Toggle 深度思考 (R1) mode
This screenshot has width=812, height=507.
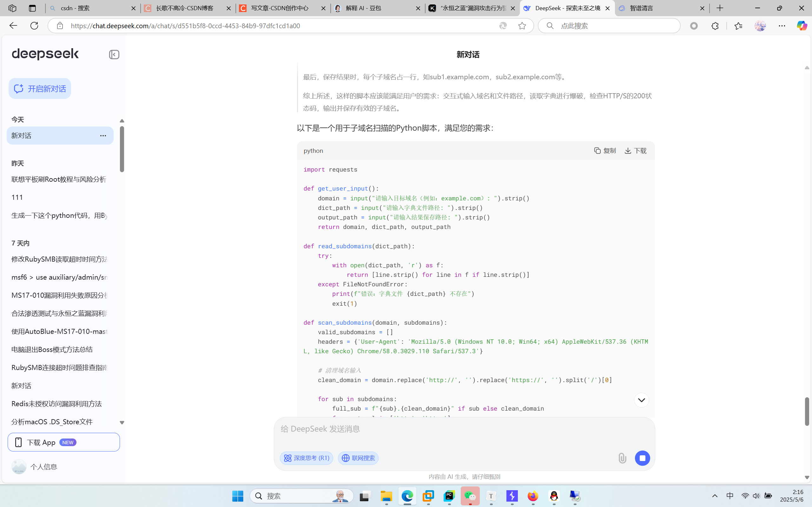(306, 458)
